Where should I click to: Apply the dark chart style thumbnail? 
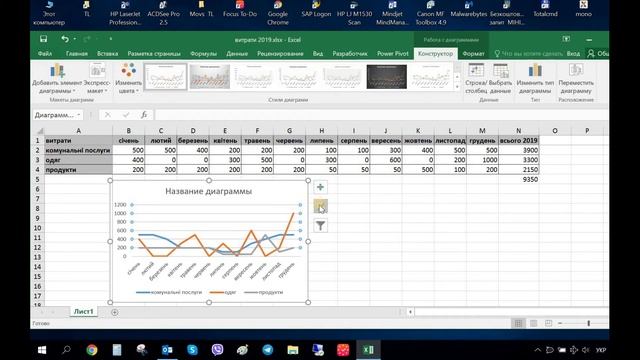pyautogui.click(x=387, y=76)
